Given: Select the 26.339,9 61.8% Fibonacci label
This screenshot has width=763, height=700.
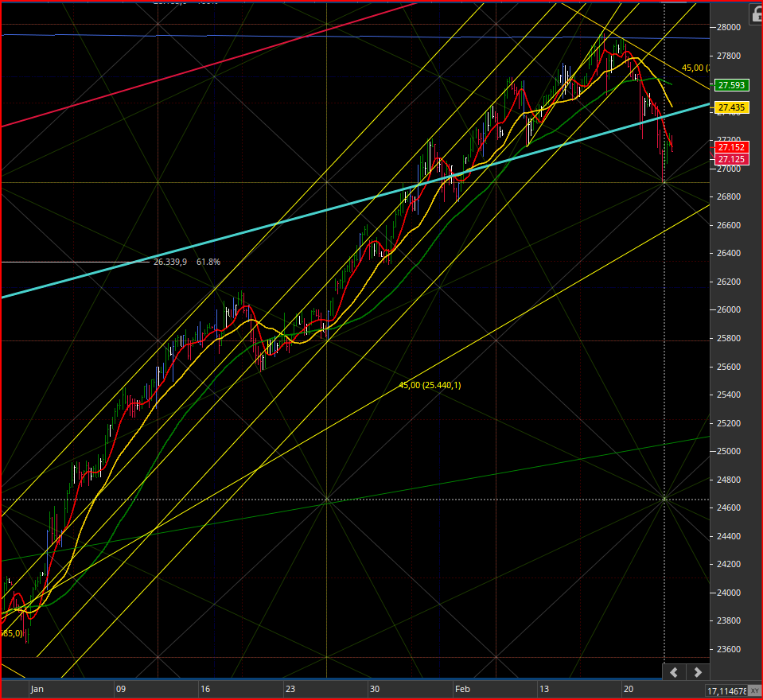Looking at the screenshot, I should (x=187, y=262).
